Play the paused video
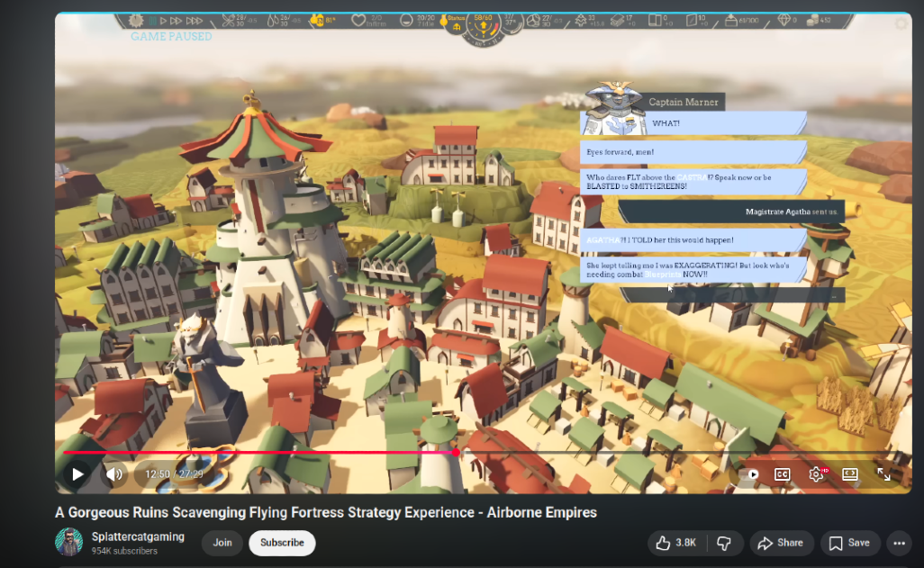 pos(78,473)
